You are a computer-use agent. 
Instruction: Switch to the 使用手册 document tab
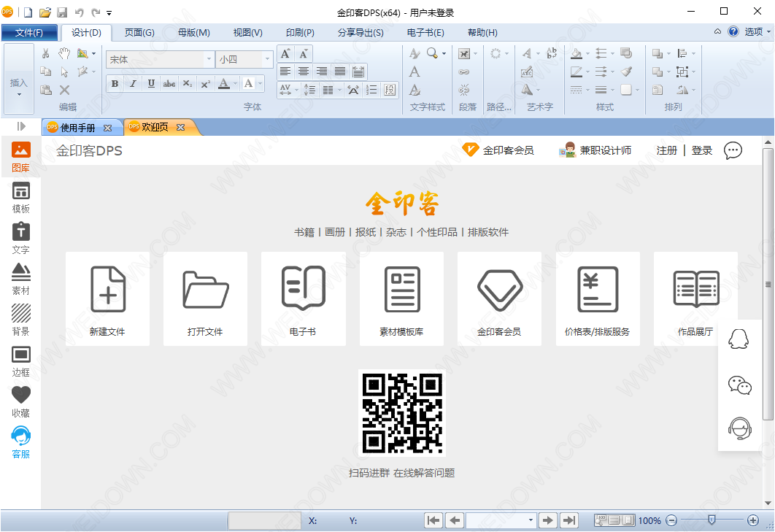pos(77,128)
